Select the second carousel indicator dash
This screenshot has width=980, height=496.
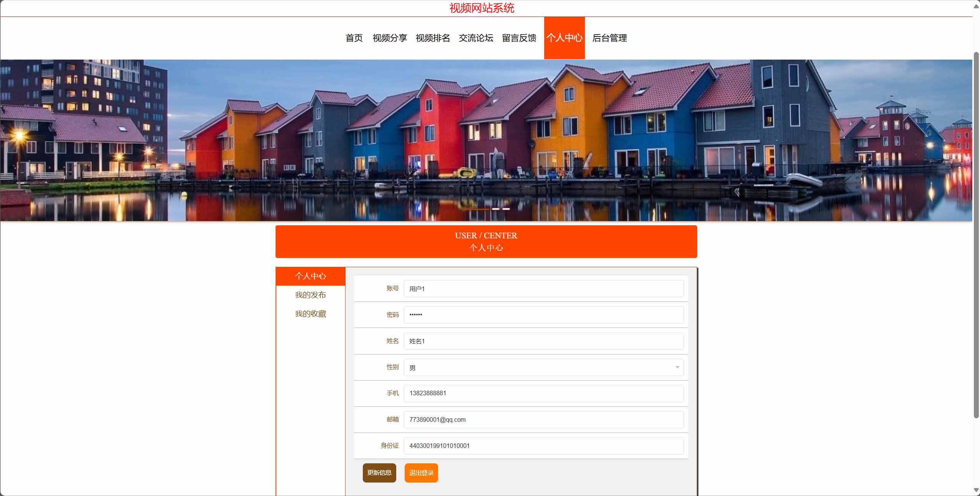point(496,209)
